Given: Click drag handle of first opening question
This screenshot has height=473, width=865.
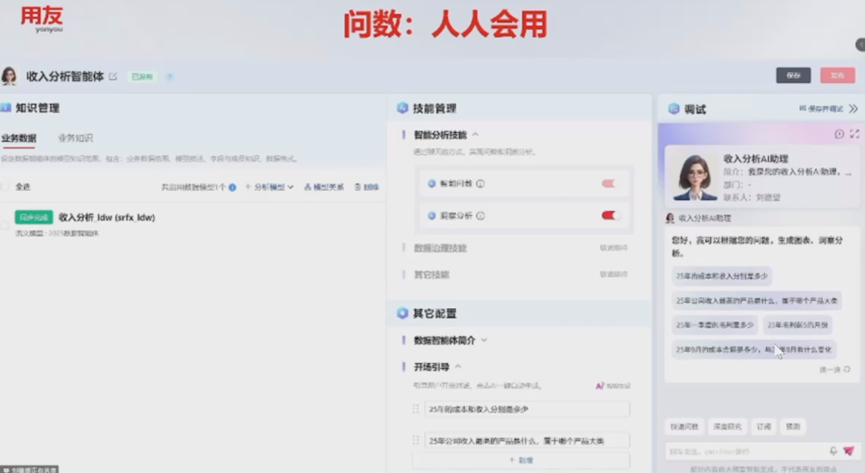Looking at the screenshot, I should coord(416,409).
